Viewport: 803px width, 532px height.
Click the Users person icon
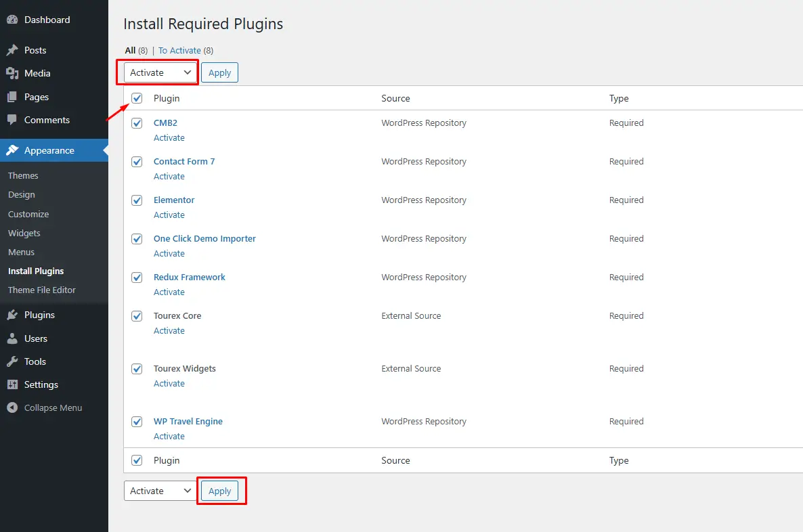point(12,338)
